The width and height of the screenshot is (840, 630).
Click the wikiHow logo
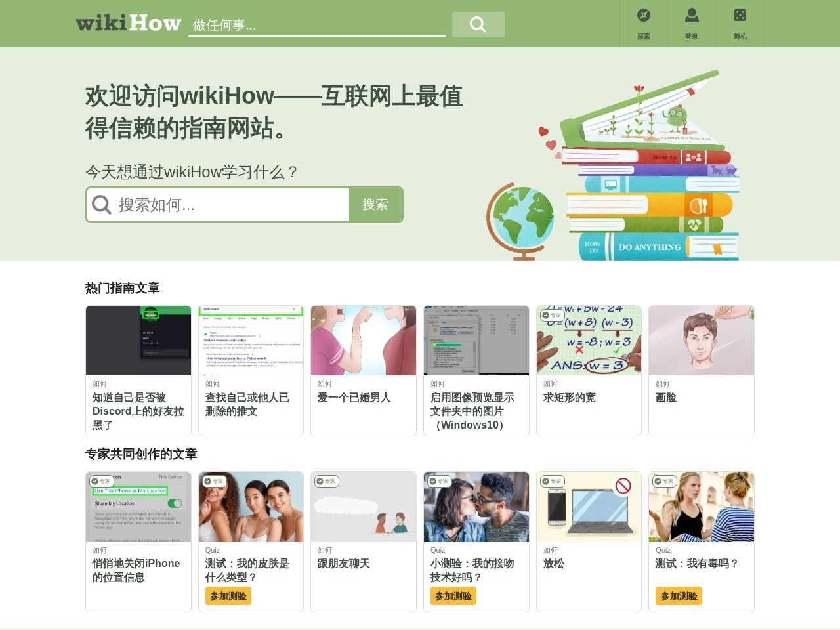129,24
